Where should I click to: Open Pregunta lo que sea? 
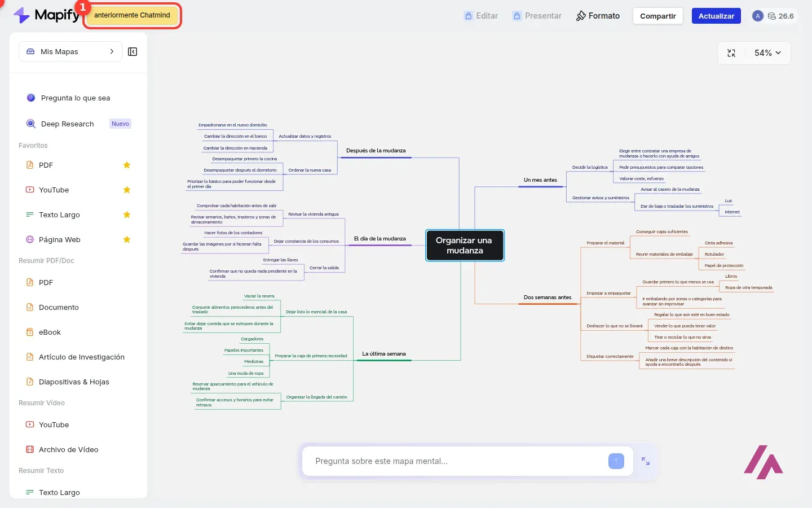click(76, 98)
